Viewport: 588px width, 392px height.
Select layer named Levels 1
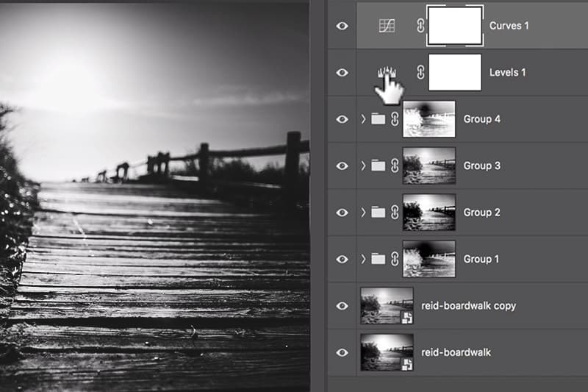(507, 72)
